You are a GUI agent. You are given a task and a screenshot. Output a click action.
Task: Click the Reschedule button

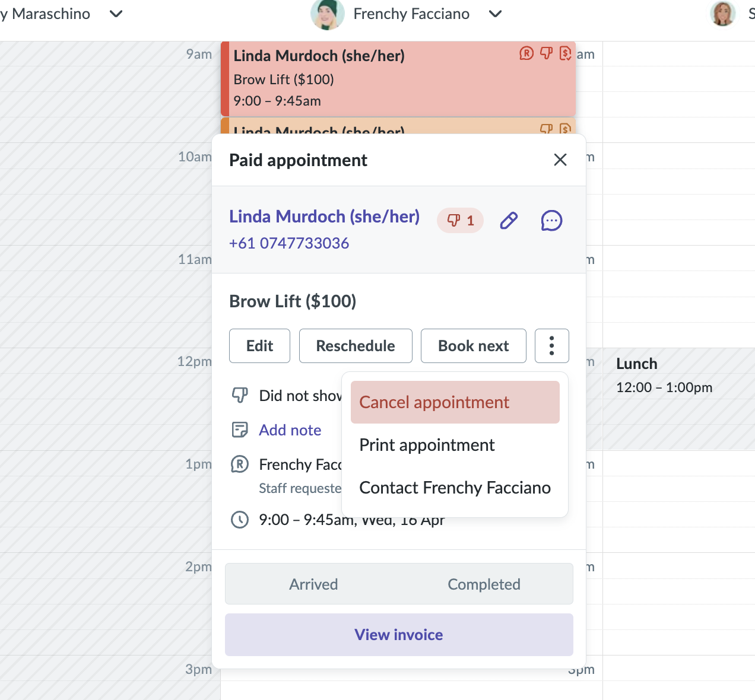(356, 346)
